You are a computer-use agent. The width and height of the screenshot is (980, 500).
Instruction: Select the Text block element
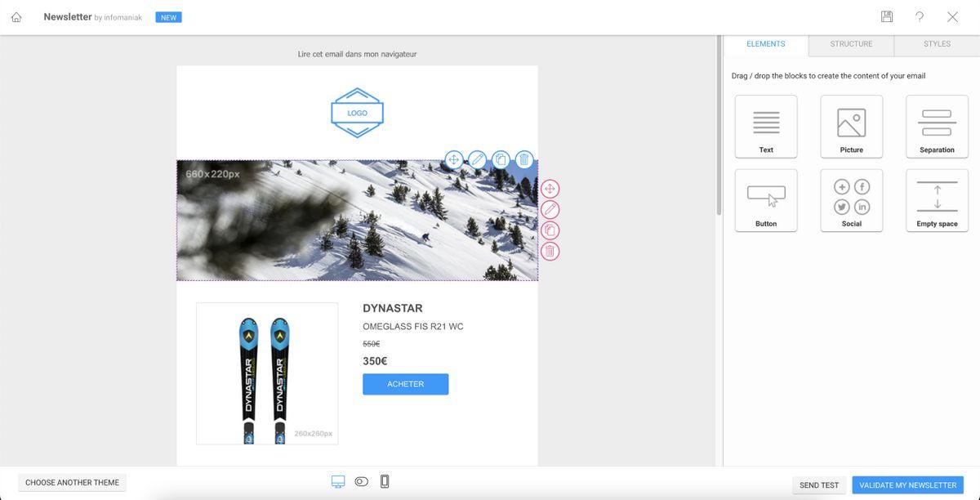pos(766,127)
